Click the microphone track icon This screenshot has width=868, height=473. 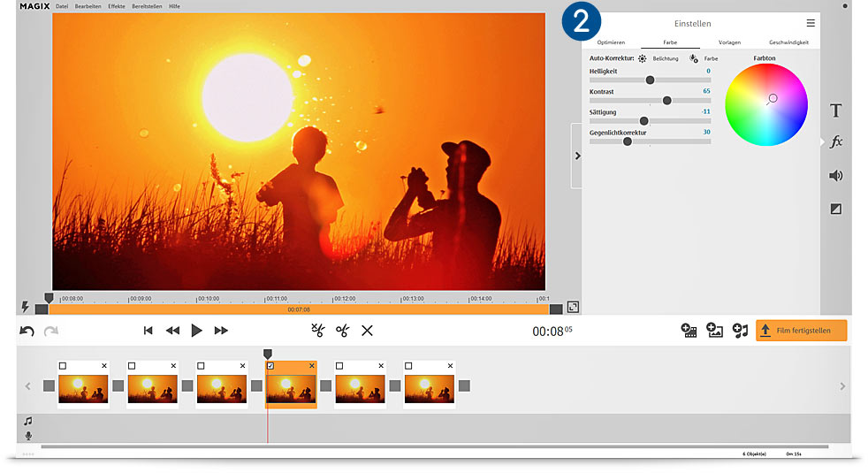(28, 436)
